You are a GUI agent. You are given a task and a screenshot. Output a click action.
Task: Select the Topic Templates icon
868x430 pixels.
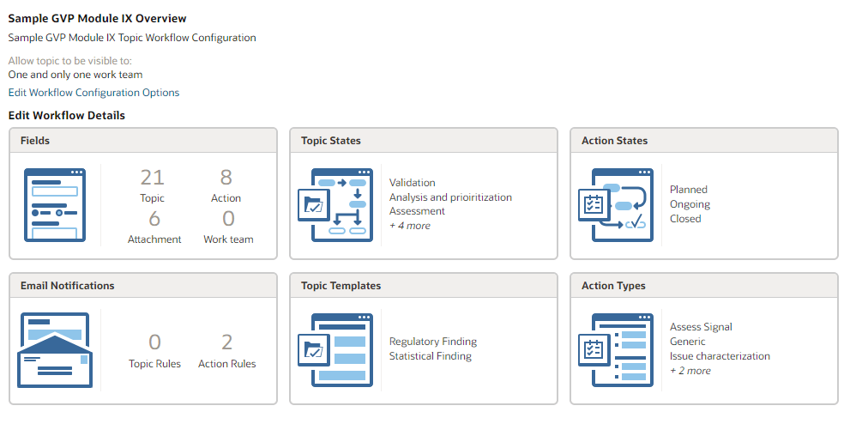click(x=335, y=350)
